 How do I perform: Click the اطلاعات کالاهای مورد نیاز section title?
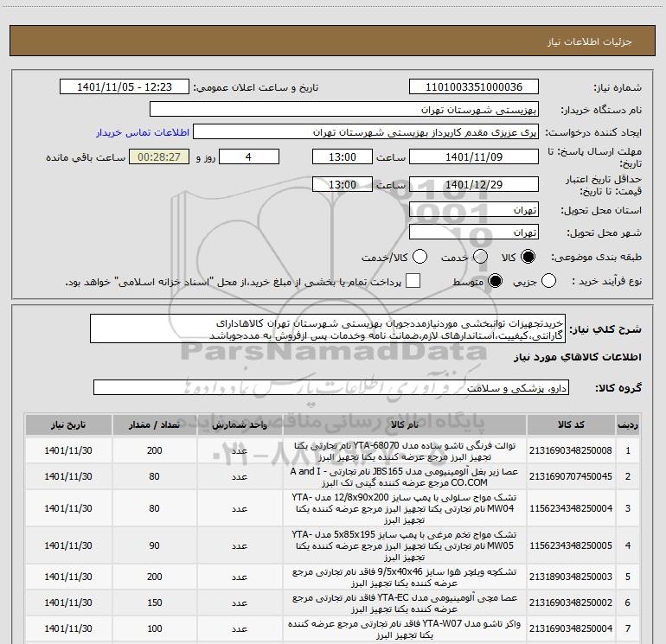(x=577, y=358)
